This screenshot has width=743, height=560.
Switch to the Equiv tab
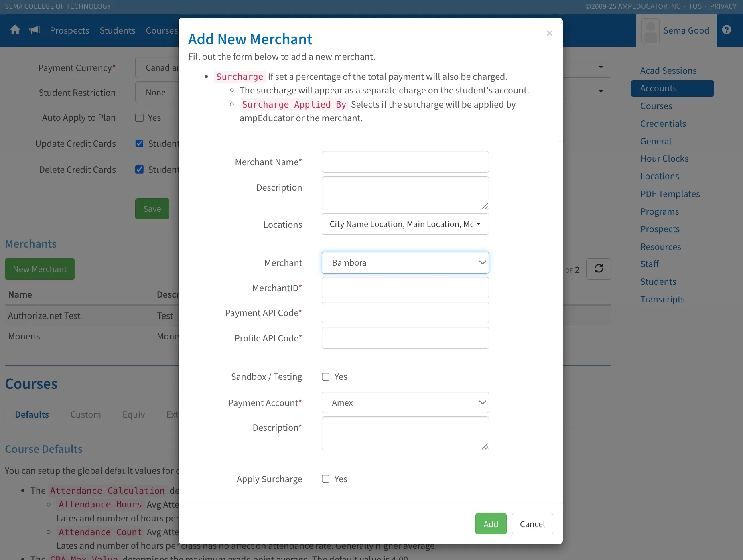pyautogui.click(x=134, y=414)
